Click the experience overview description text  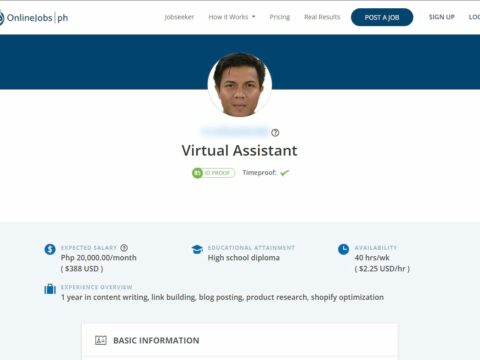click(x=222, y=297)
